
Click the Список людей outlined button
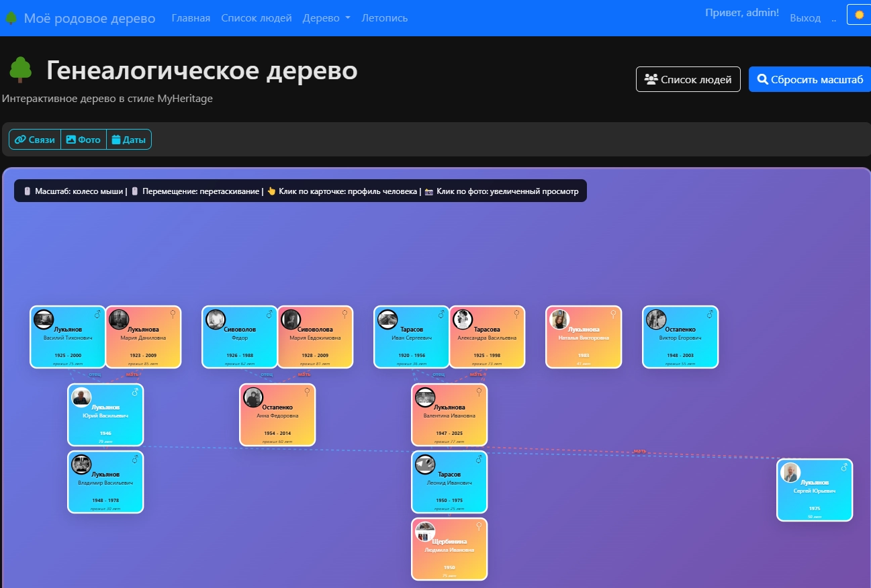(x=688, y=79)
